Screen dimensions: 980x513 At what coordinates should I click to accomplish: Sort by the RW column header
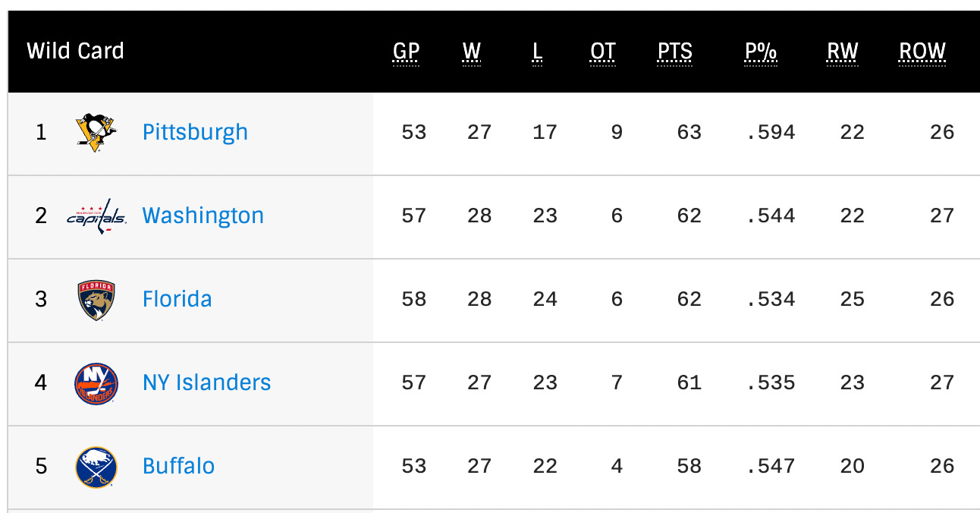(x=842, y=52)
